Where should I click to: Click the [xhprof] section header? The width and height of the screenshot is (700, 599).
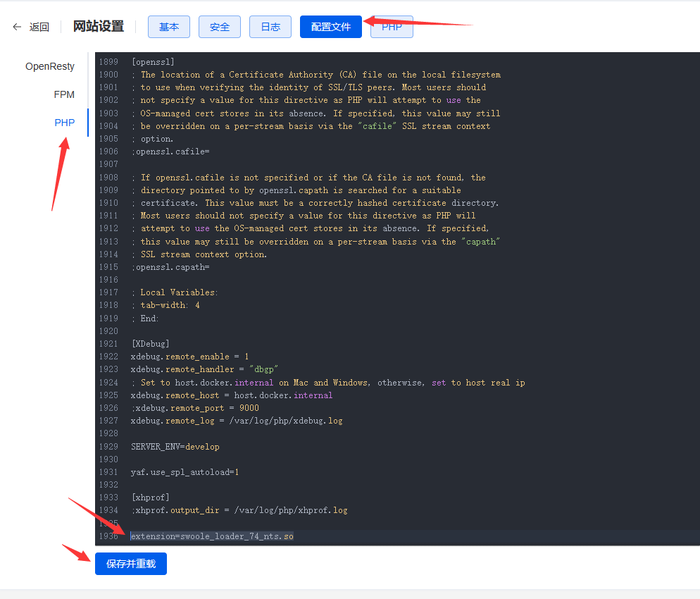(151, 498)
